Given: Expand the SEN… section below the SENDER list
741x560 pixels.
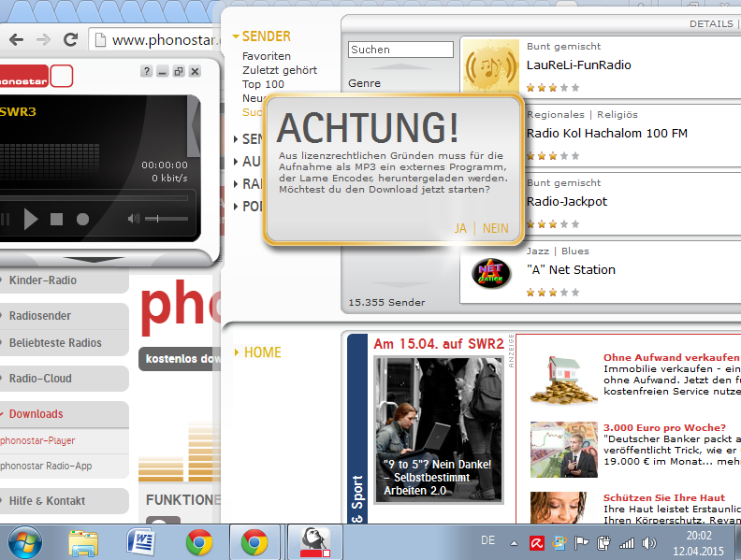Looking at the screenshot, I should 248,138.
